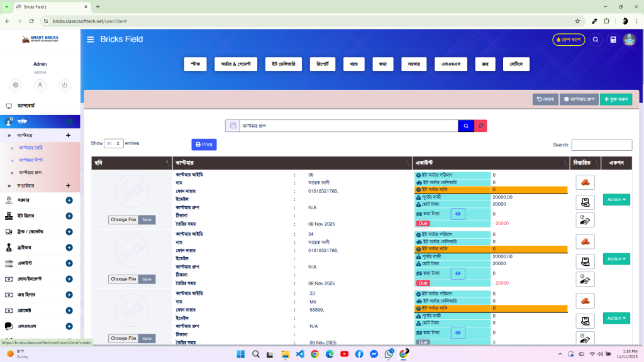The width and height of the screenshot is (644, 362).
Task: Show second customer's deposit amount via eye toggle
Action: pyautogui.click(x=457, y=273)
